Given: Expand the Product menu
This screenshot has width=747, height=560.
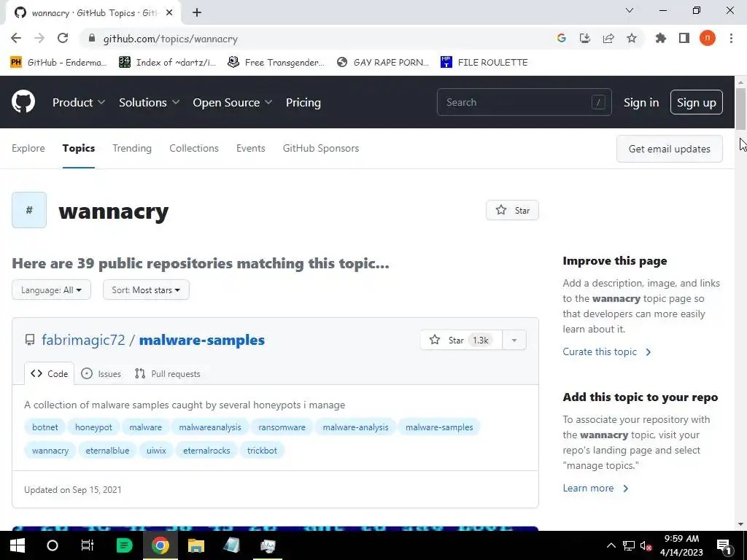Looking at the screenshot, I should coord(79,102).
